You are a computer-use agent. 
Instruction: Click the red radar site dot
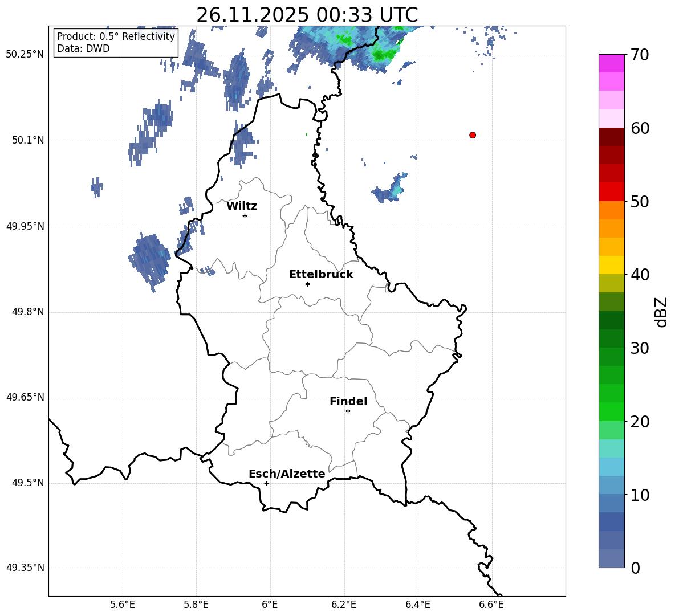[473, 135]
